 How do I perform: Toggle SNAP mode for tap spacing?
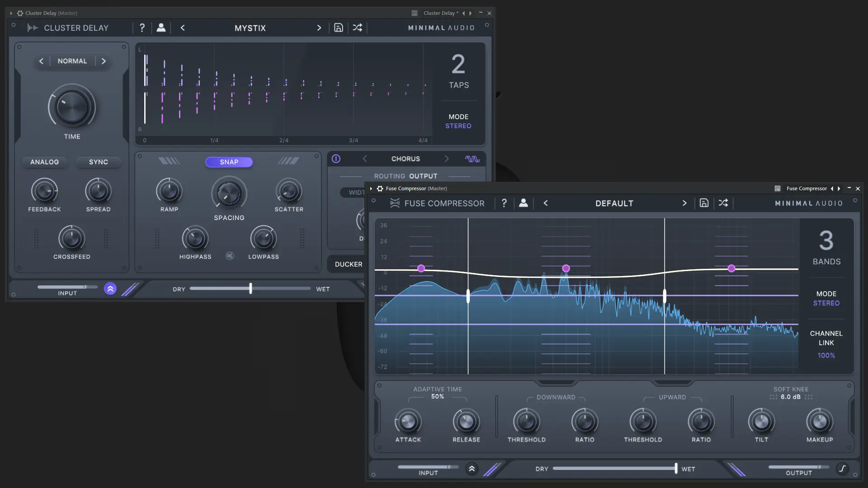click(x=229, y=162)
